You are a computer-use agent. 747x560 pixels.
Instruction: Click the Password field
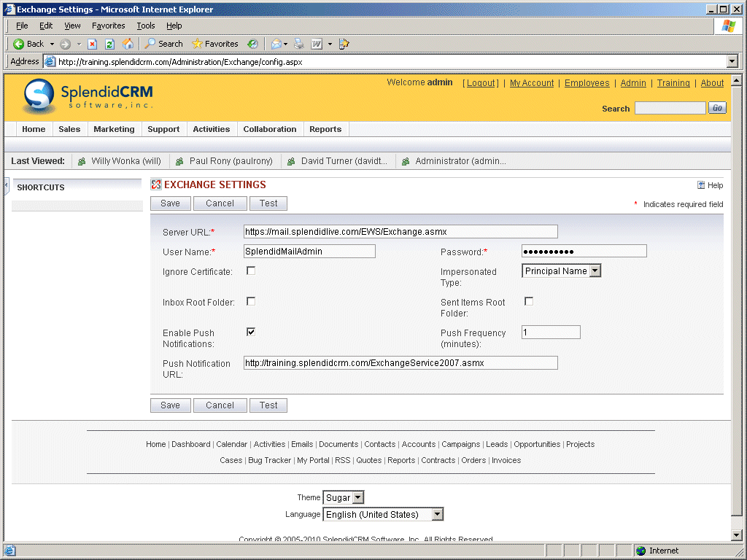click(x=584, y=251)
